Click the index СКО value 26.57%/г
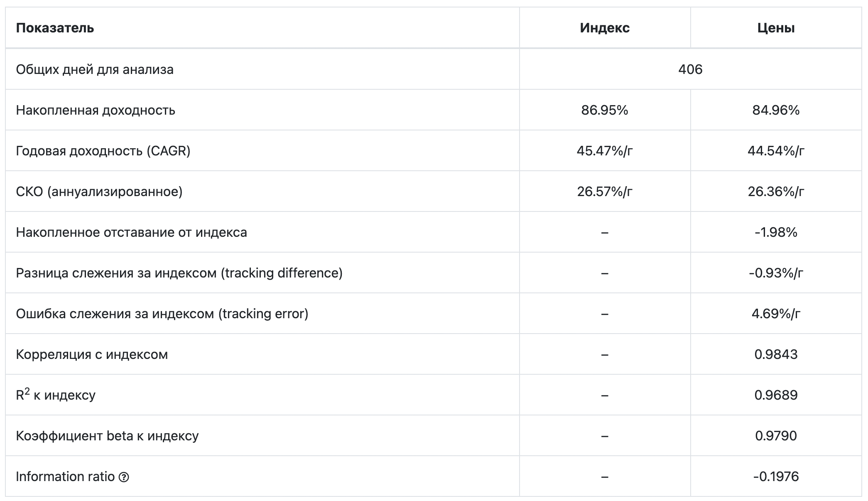This screenshot has width=868, height=501. (605, 191)
